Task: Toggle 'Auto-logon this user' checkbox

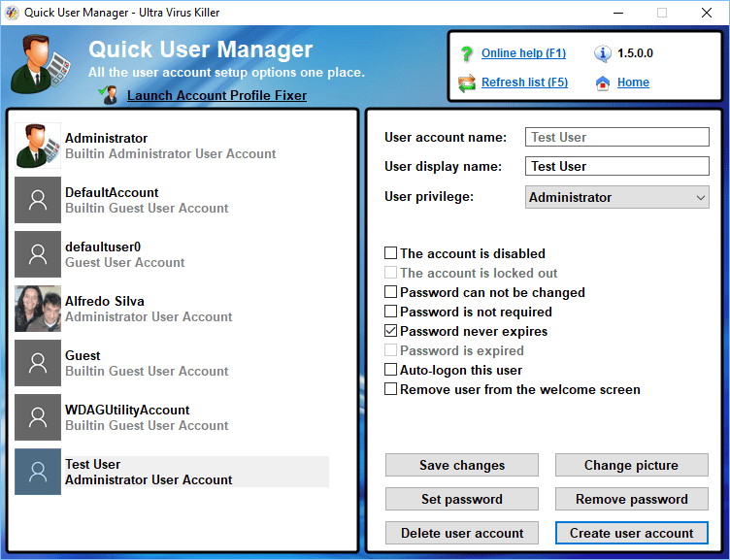Action: [x=391, y=370]
